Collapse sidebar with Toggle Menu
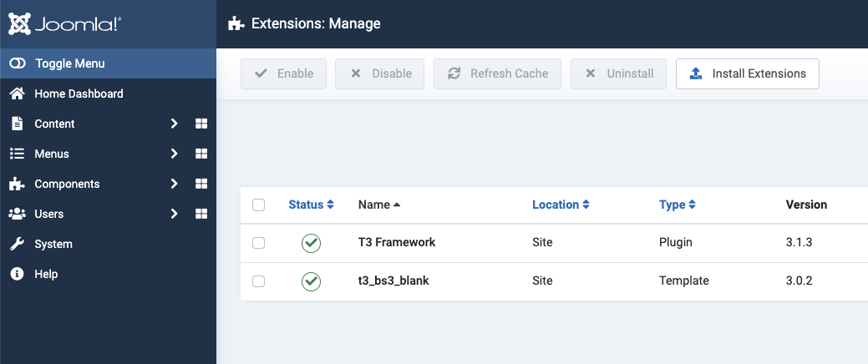The height and width of the screenshot is (364, 868). (x=69, y=63)
